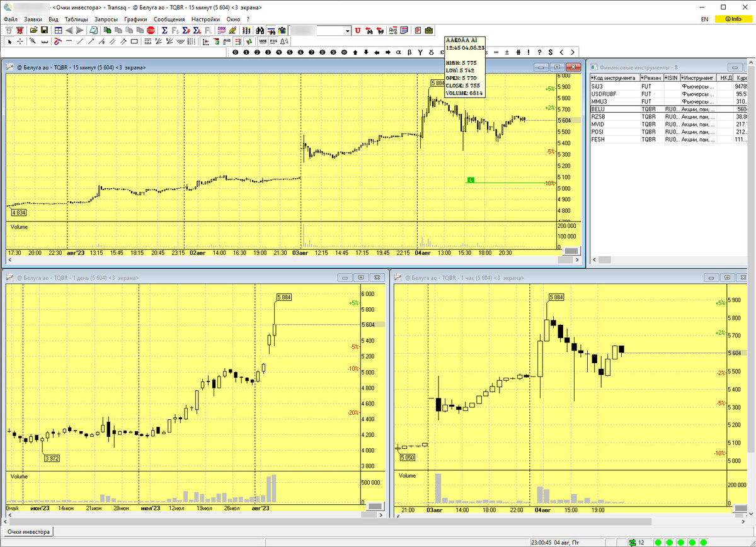Click the red U icon after combo box
756x547 pixels.
[357, 30]
